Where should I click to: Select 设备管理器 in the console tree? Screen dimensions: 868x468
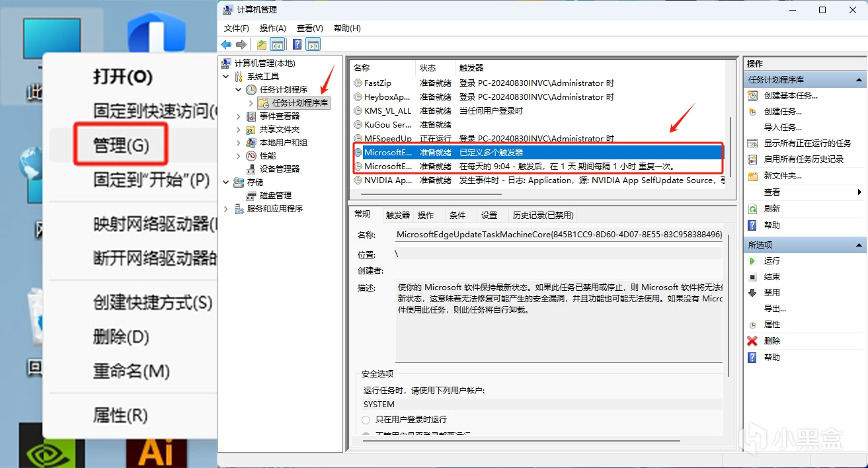pos(279,169)
